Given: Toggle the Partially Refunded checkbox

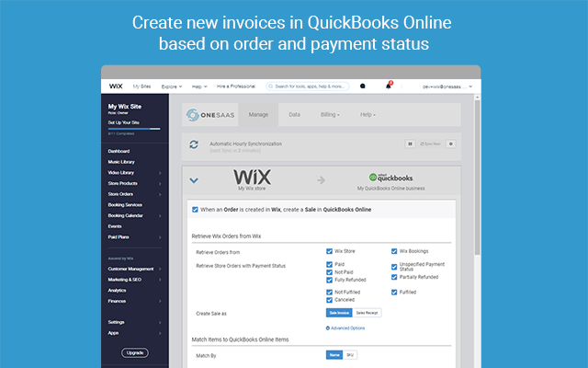Looking at the screenshot, I should coord(394,277).
